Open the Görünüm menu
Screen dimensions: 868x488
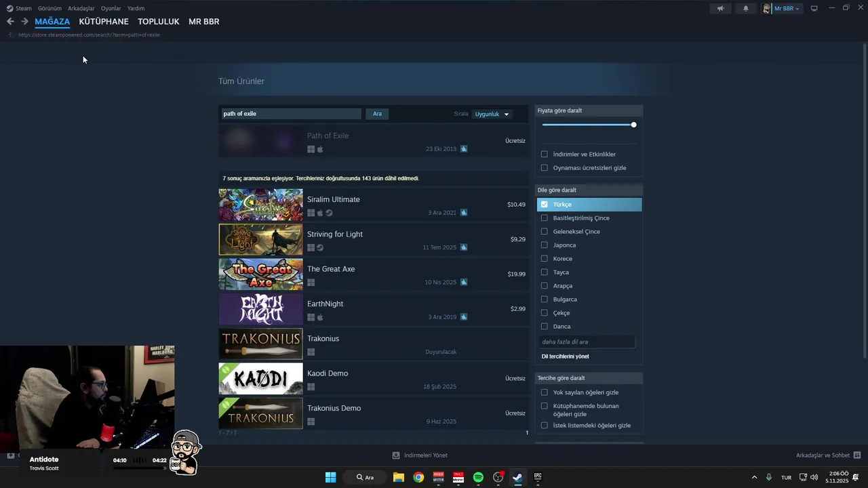pyautogui.click(x=50, y=8)
